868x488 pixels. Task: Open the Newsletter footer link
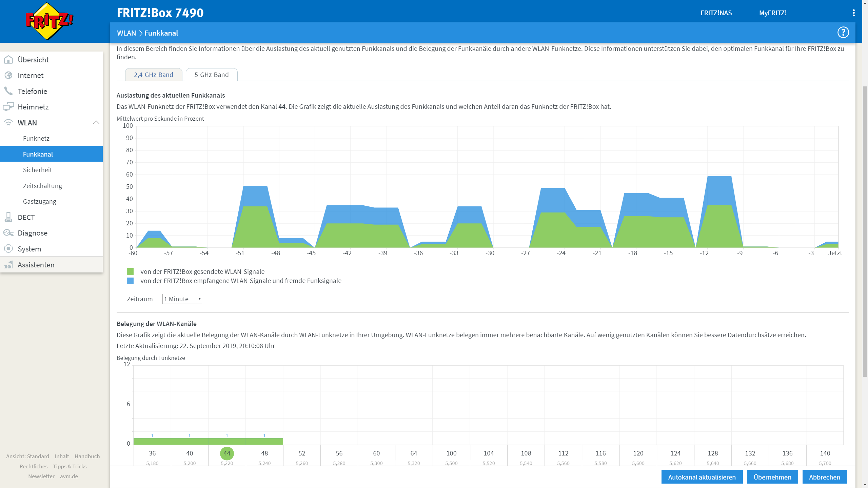click(41, 476)
